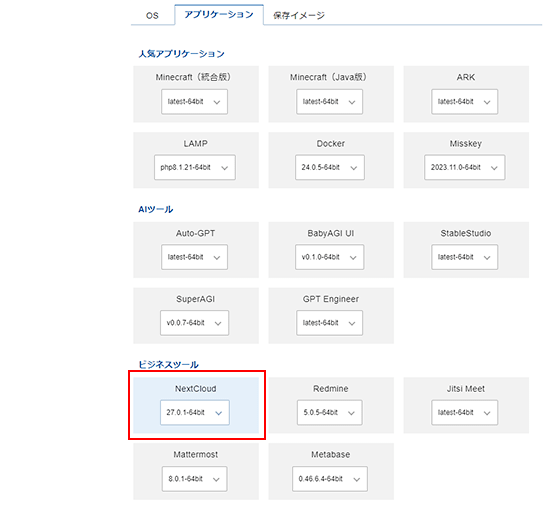This screenshot has width=550, height=507.
Task: Pick the GPT Engineer card title
Action: (331, 299)
